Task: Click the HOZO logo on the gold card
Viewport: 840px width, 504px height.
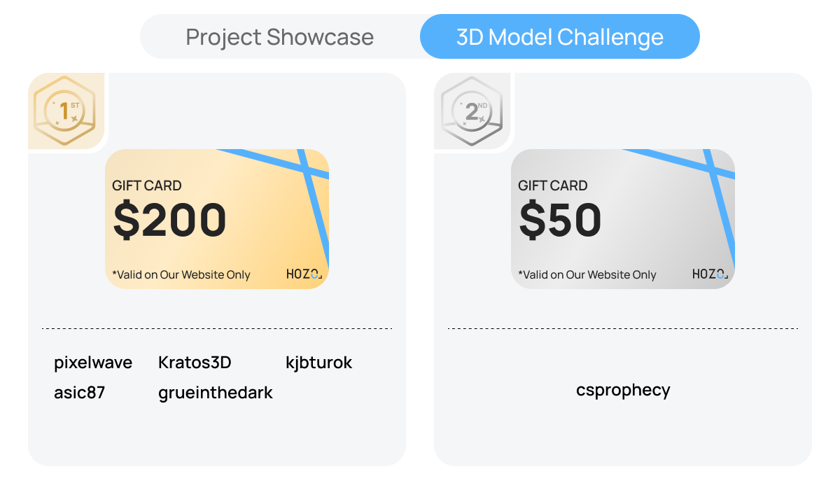Action: [304, 274]
